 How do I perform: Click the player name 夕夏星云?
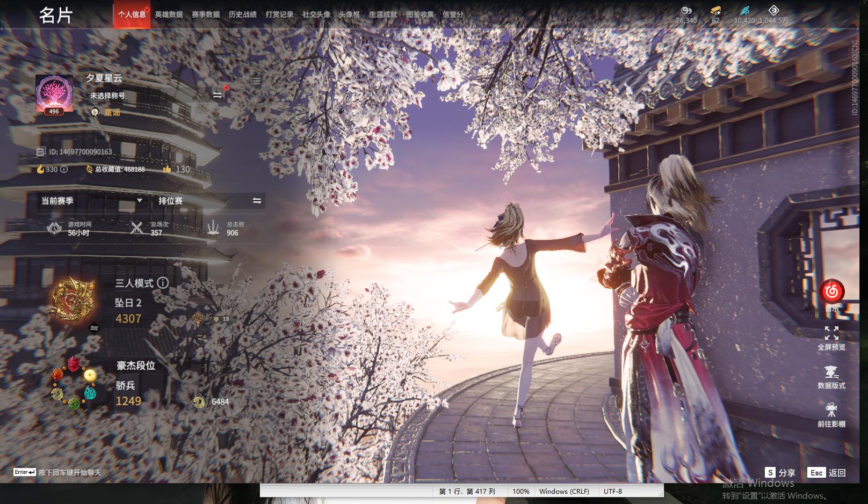click(104, 78)
